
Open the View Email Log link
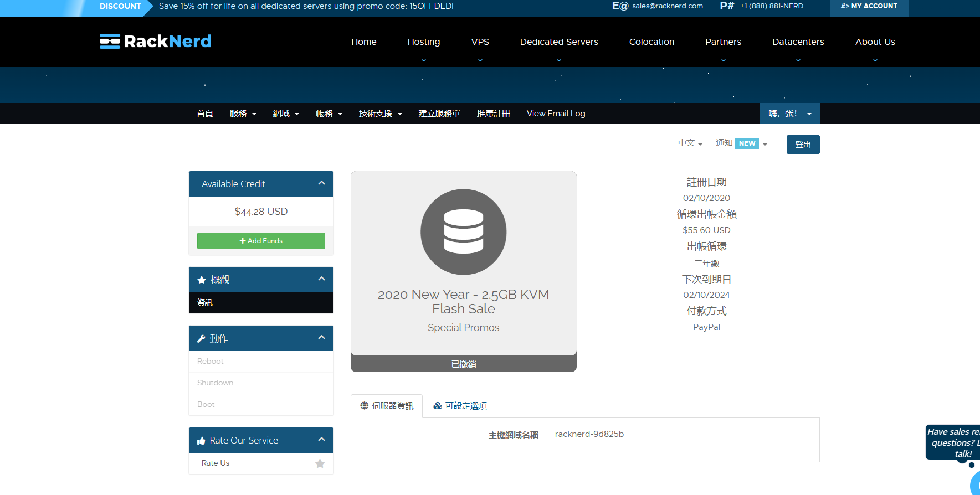click(556, 114)
